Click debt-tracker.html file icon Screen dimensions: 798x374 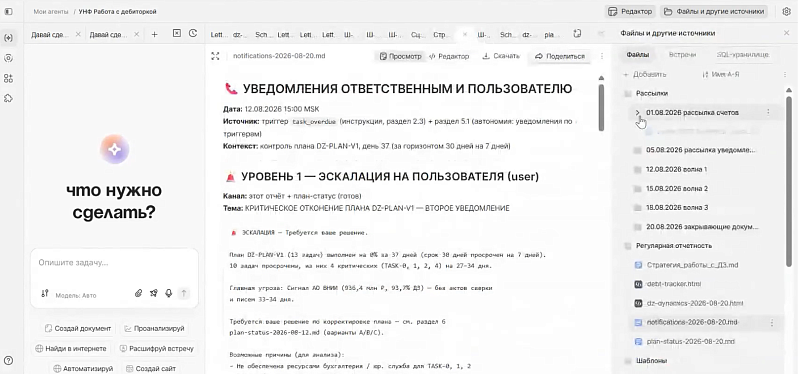tap(638, 284)
